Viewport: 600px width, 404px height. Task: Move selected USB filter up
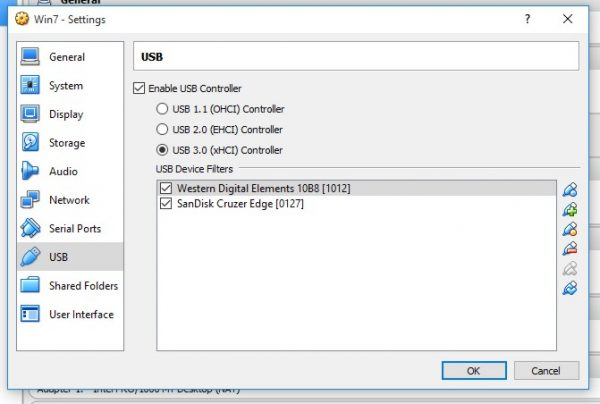coord(570,269)
